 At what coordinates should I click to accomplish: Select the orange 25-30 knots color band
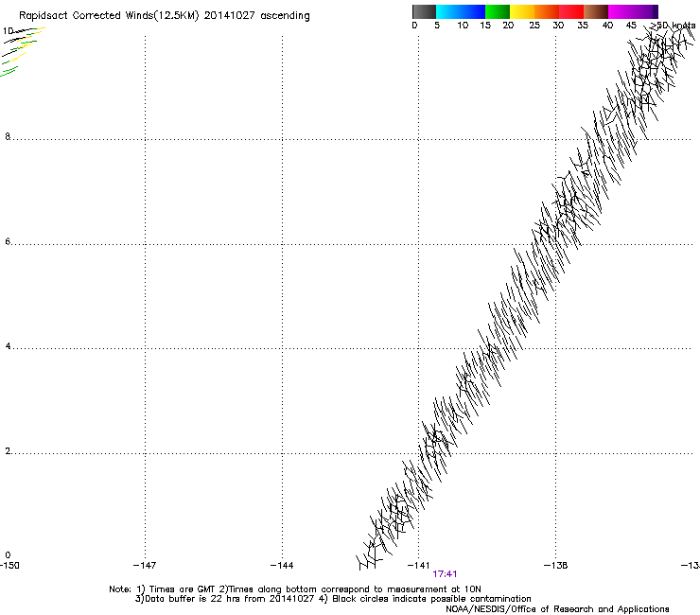coord(547,11)
